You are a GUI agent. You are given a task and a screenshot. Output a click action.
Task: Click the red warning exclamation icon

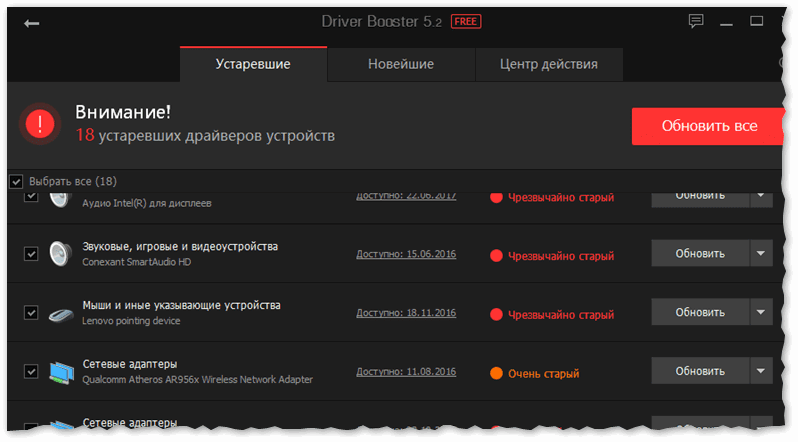[x=40, y=124]
